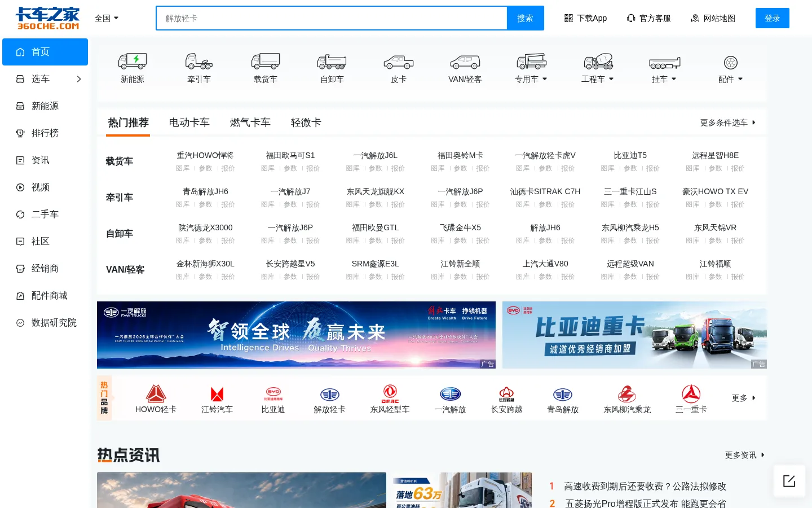Click the search input field
The width and height of the screenshot is (812, 508).
tap(332, 18)
